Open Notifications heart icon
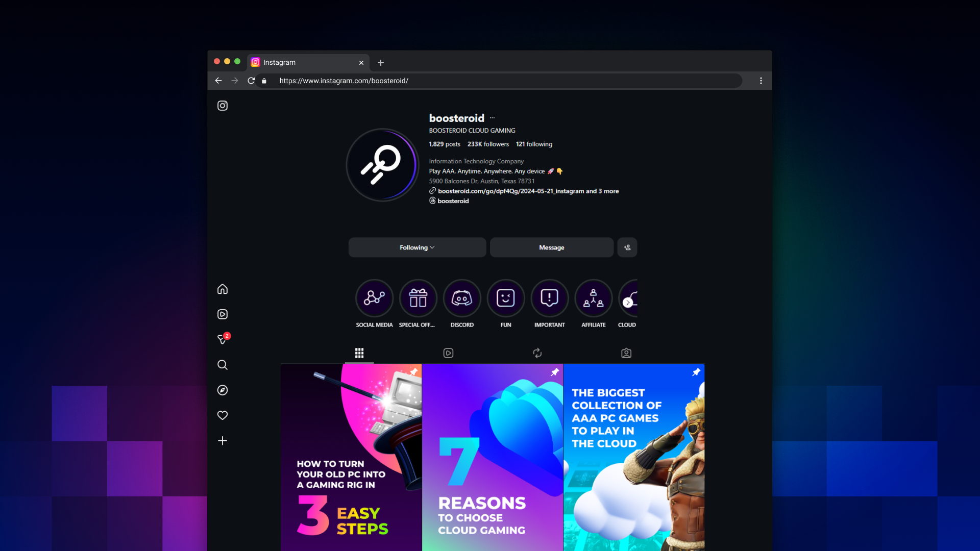This screenshot has height=551, width=980. click(223, 415)
